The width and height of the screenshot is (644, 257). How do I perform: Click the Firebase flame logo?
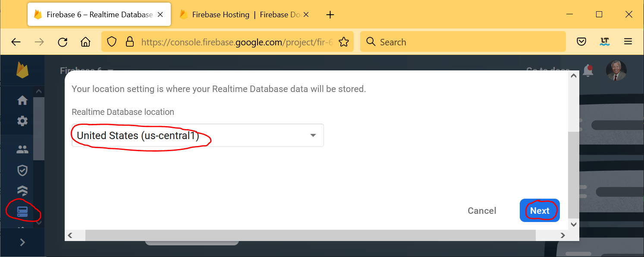(22, 70)
